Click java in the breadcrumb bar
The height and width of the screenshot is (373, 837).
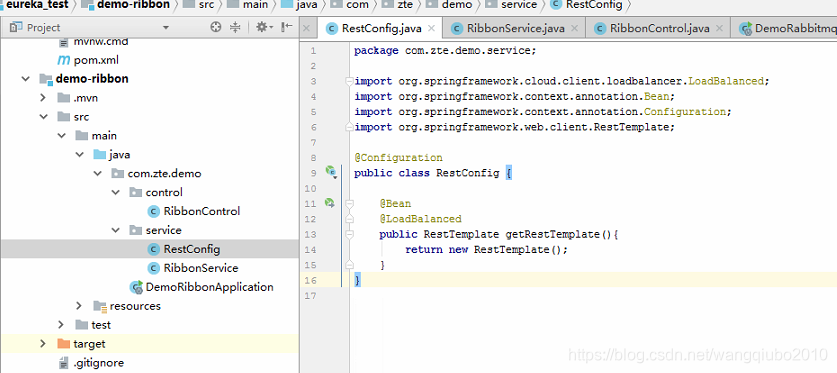[307, 5]
